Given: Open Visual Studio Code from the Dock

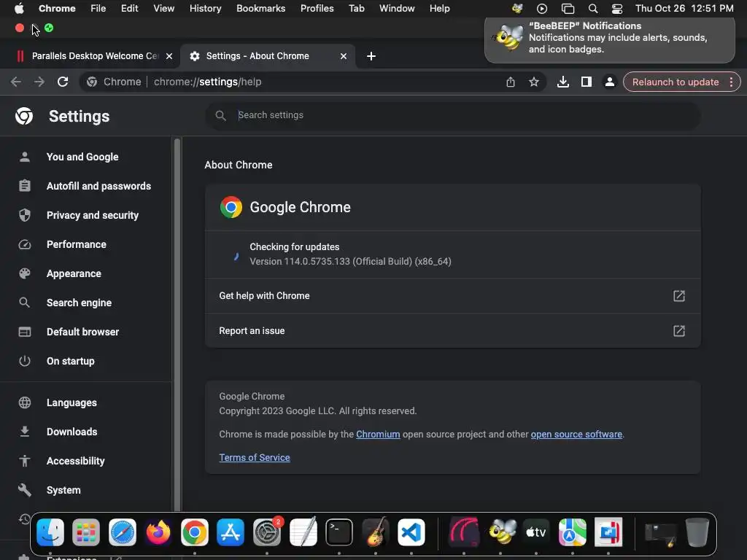Looking at the screenshot, I should point(411,532).
